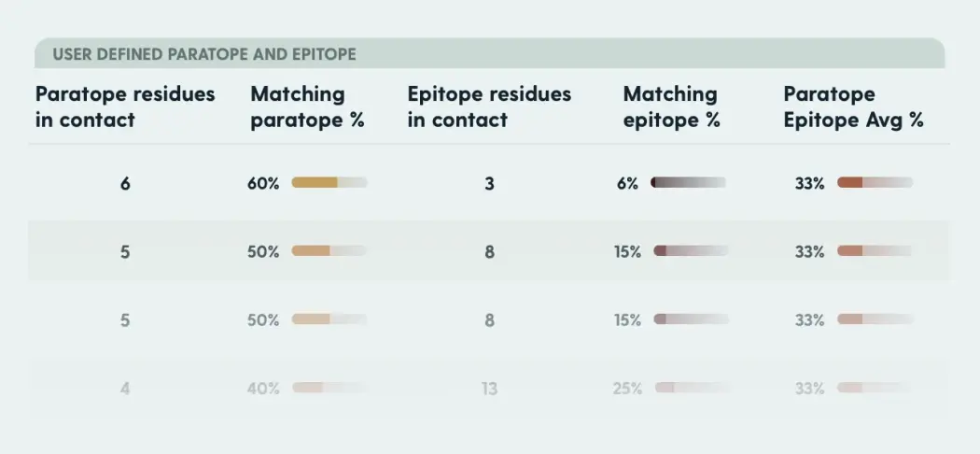
Task: Click the 40% matching paratope progress bar
Action: (x=329, y=388)
